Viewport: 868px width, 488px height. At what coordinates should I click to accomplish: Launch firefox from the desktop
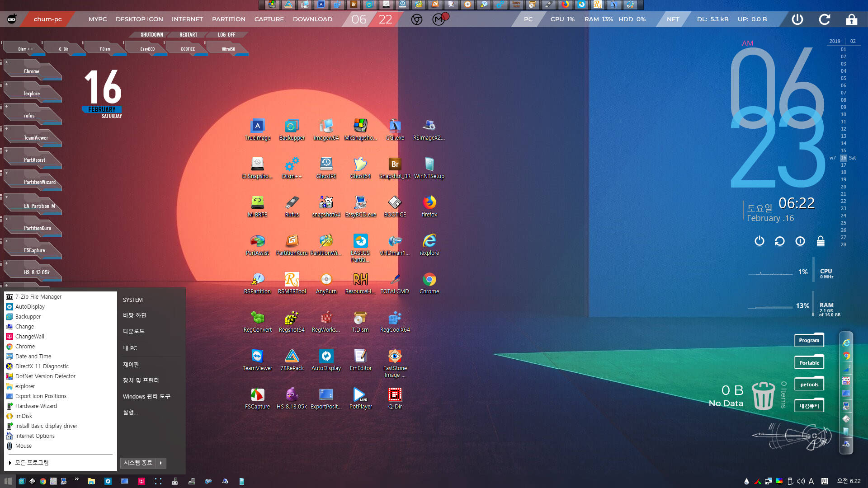point(429,206)
